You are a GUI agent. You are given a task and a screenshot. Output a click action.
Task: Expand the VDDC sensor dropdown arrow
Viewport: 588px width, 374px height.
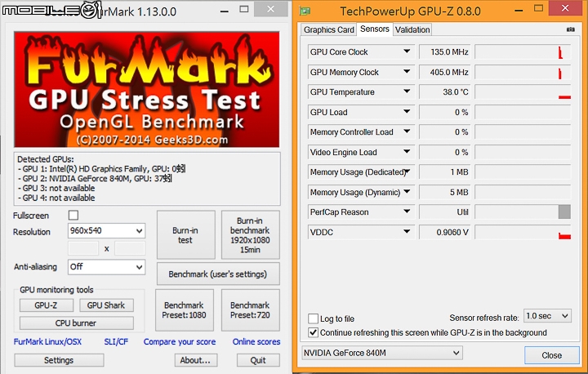click(407, 232)
